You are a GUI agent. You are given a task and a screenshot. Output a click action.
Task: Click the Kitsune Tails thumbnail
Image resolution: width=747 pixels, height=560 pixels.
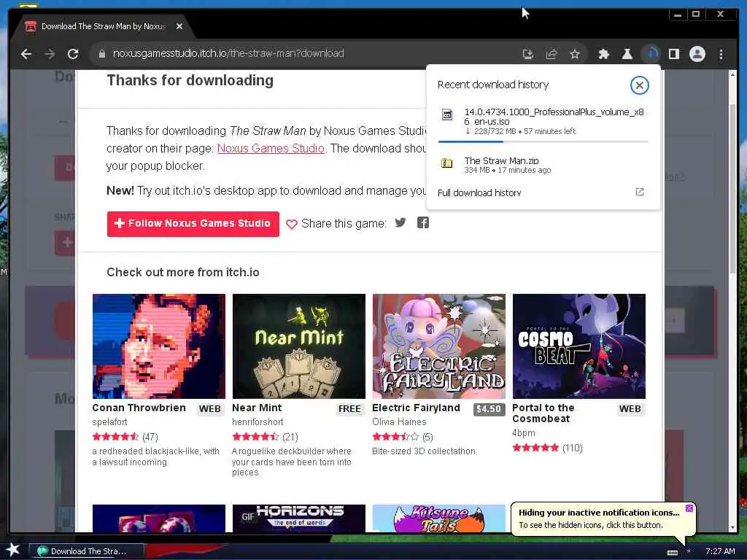click(x=438, y=518)
